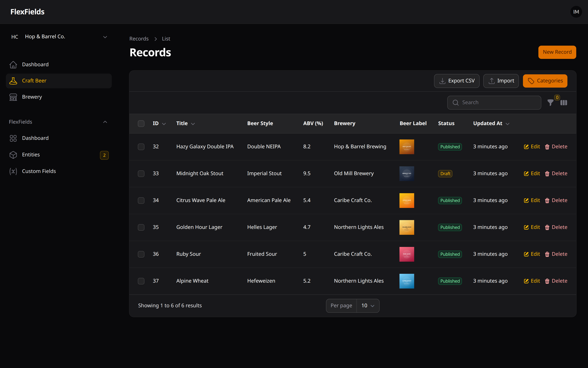
Task: Click trash icon for Midnight Oak Stout
Action: click(547, 174)
